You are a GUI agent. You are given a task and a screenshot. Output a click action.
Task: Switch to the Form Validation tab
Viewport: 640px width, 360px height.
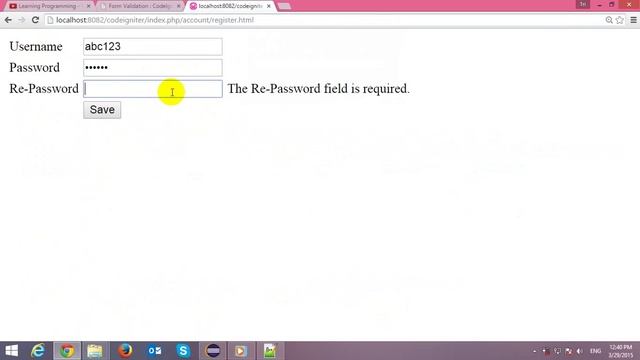click(140, 6)
